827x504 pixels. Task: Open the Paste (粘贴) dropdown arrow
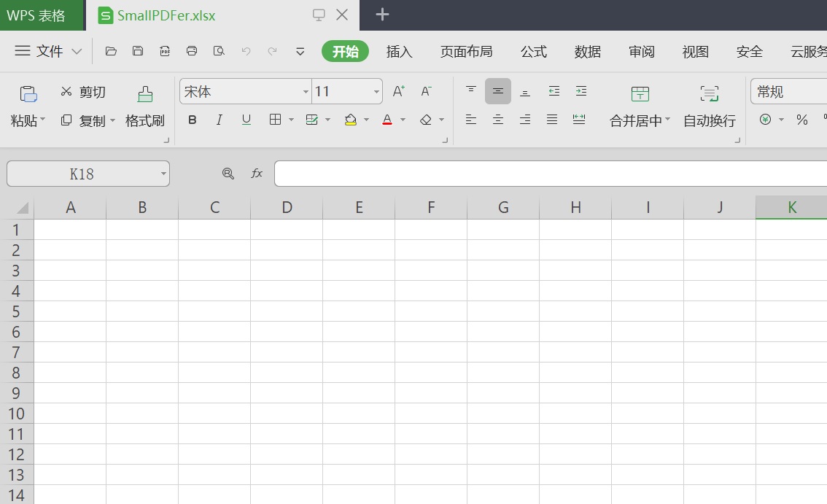pos(43,120)
